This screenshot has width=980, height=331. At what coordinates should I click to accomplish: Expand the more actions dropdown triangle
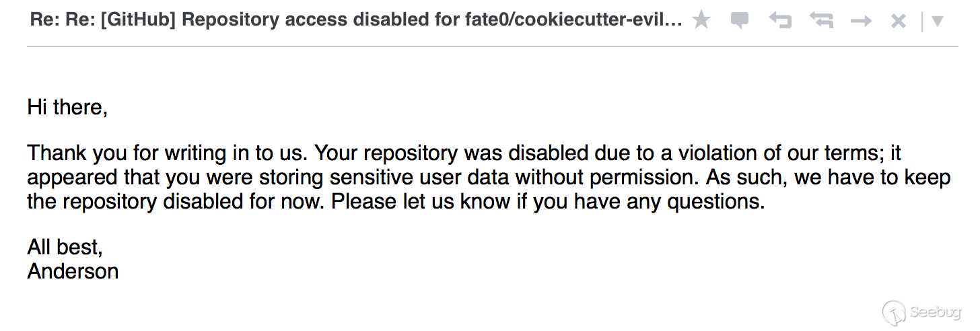pos(937,22)
